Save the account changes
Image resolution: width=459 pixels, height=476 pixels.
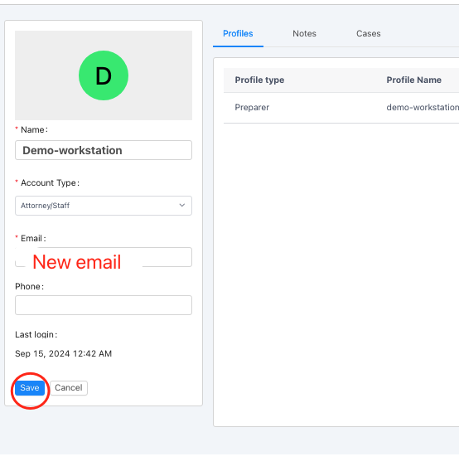[x=30, y=387]
